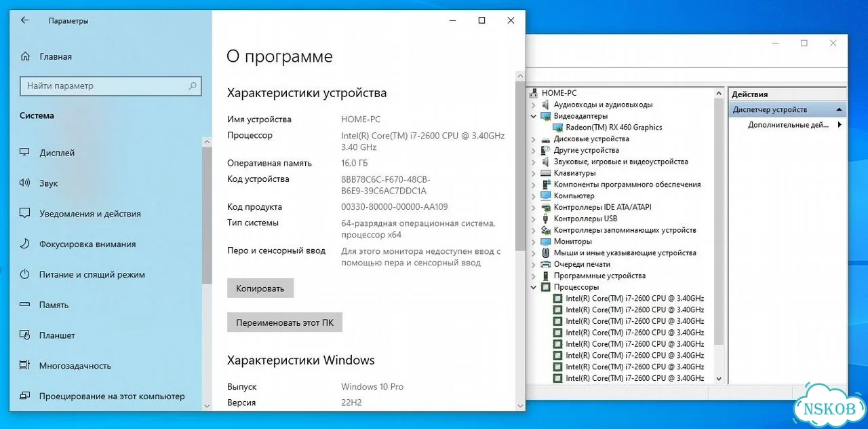Click the HOME-PC computer icon in Device Manager
The height and width of the screenshot is (429, 868).
(x=534, y=93)
